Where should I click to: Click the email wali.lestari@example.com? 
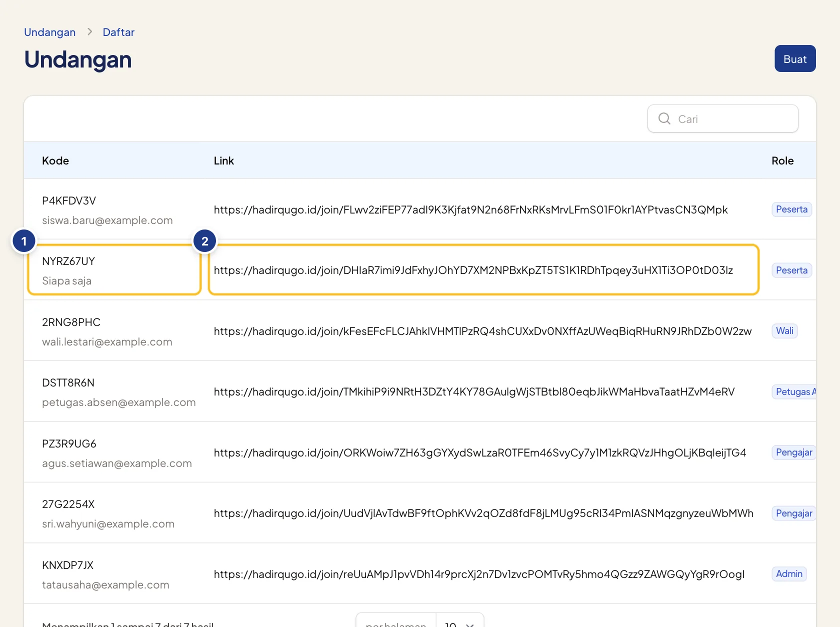coord(107,342)
